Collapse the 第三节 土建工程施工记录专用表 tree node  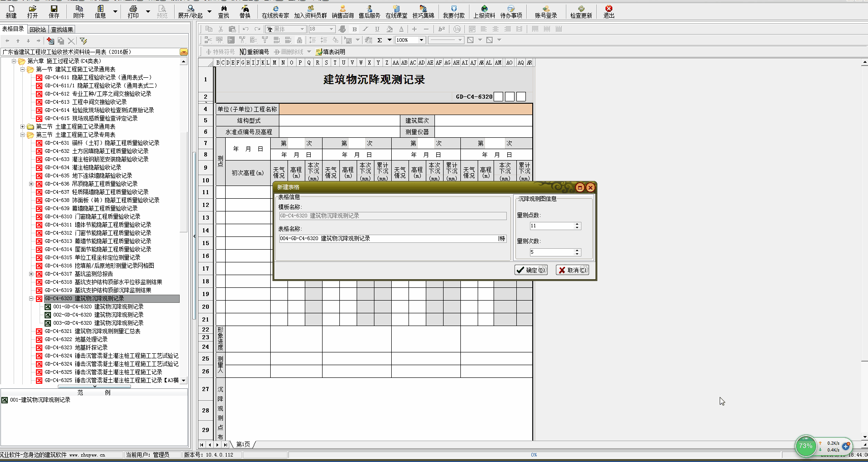click(23, 135)
